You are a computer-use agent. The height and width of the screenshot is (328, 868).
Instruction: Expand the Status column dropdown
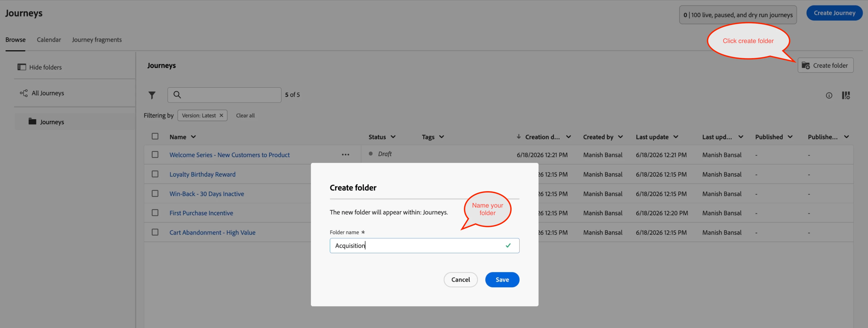[x=393, y=137]
